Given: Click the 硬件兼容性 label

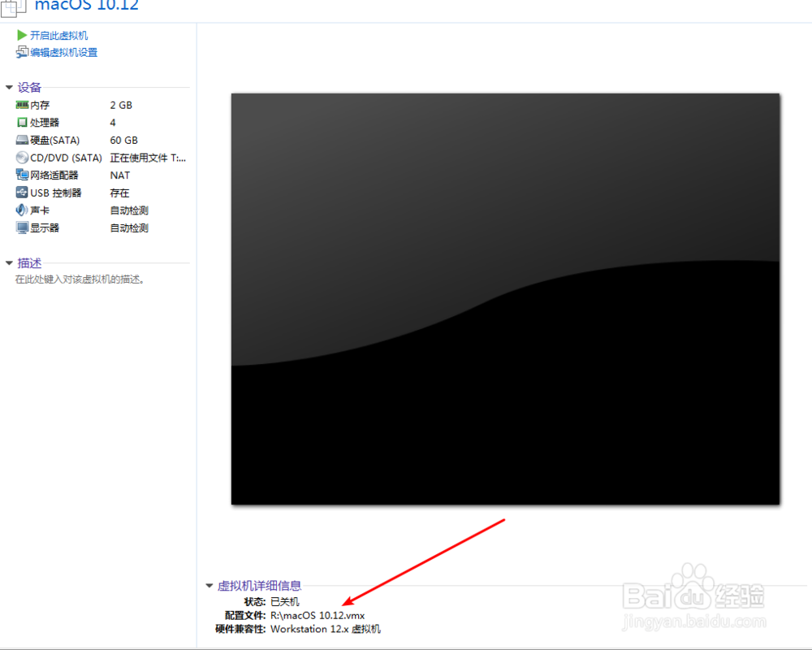Looking at the screenshot, I should 240,629.
